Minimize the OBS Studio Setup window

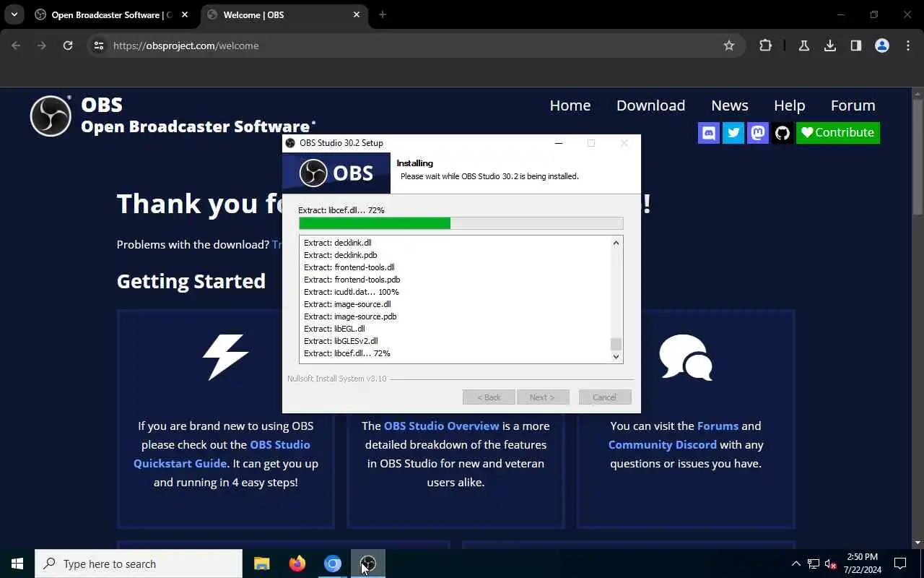[x=558, y=143]
